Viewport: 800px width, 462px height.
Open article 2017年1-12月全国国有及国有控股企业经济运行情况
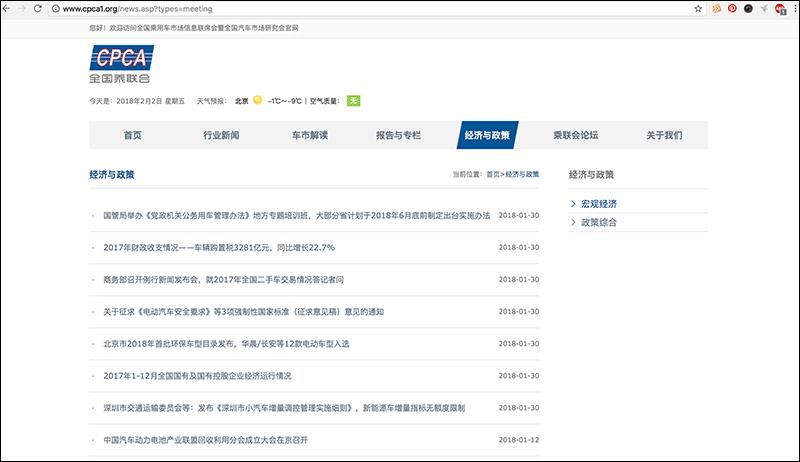pyautogui.click(x=197, y=376)
